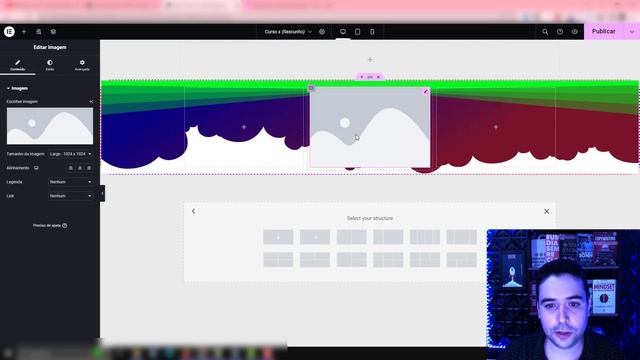The image size is (640, 360).
Task: Switch to the Estilo tab
Action: click(50, 65)
